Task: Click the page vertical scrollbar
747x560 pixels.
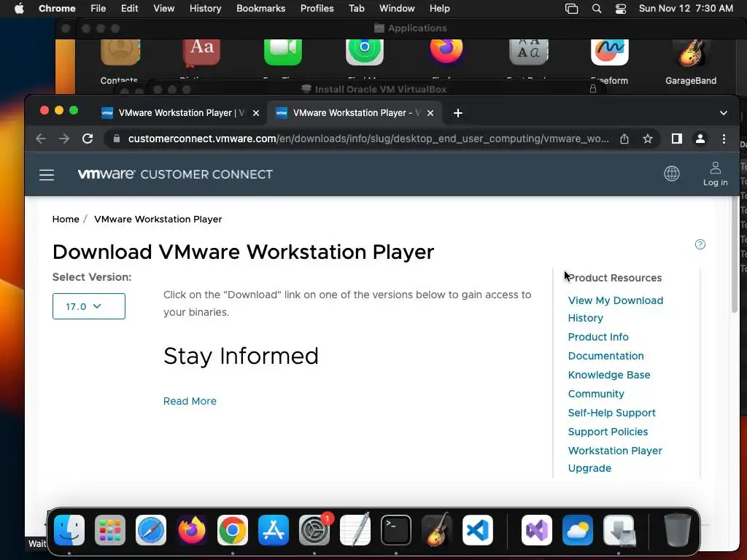Action: click(734, 255)
